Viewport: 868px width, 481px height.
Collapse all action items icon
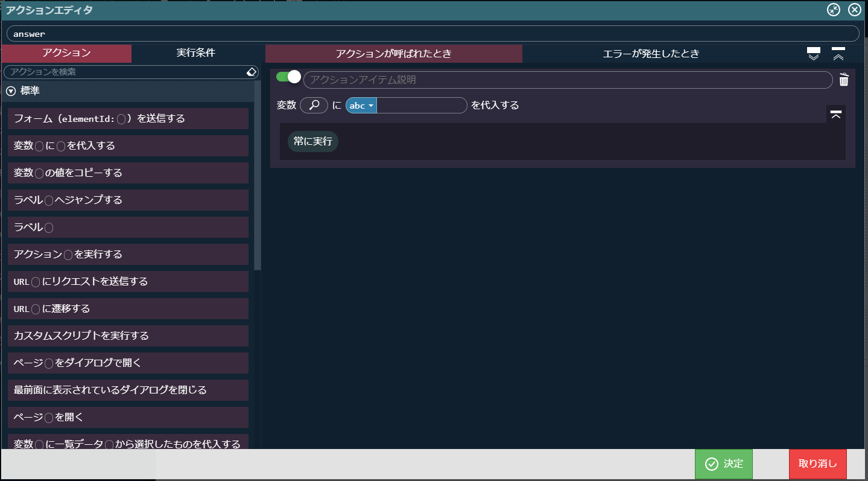click(838, 54)
